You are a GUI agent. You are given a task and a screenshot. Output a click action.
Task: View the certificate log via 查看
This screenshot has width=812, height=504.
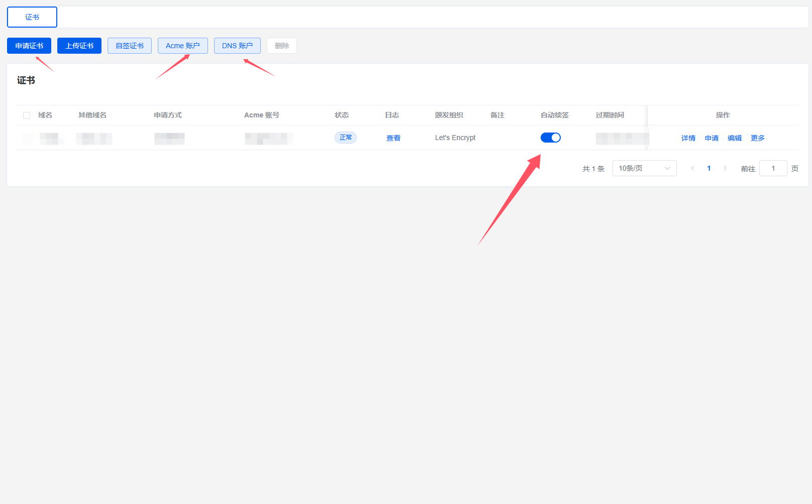(x=393, y=138)
